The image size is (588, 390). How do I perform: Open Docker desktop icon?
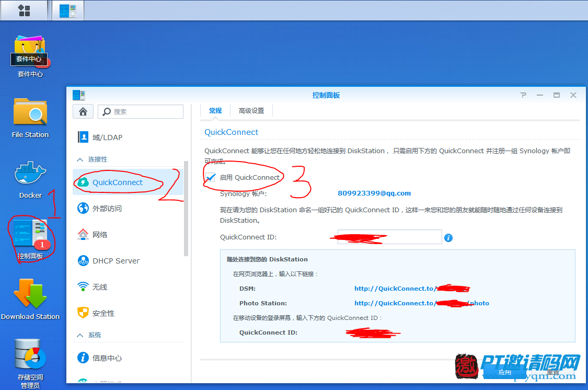click(30, 179)
